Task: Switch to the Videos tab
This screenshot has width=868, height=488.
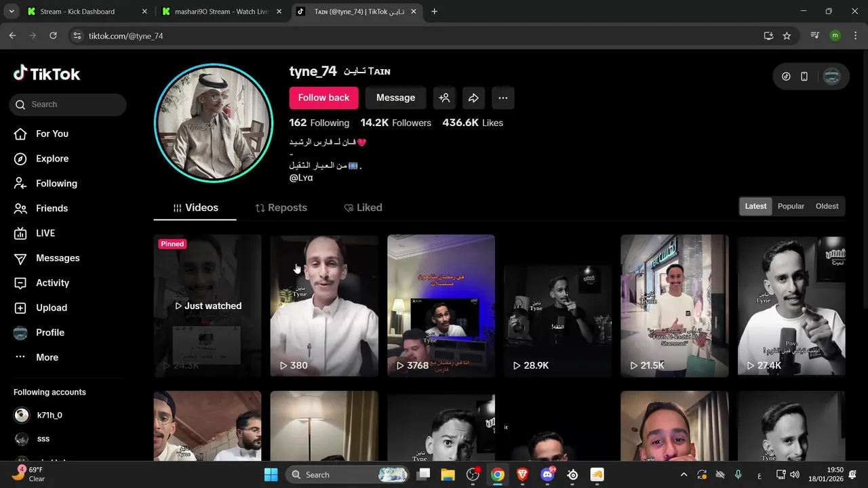Action: click(x=195, y=207)
